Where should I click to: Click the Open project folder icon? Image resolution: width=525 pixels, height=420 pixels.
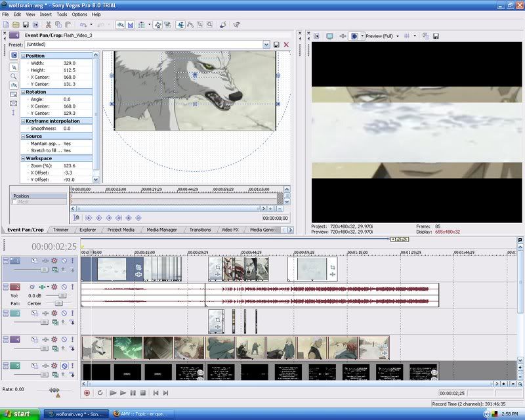[16, 24]
